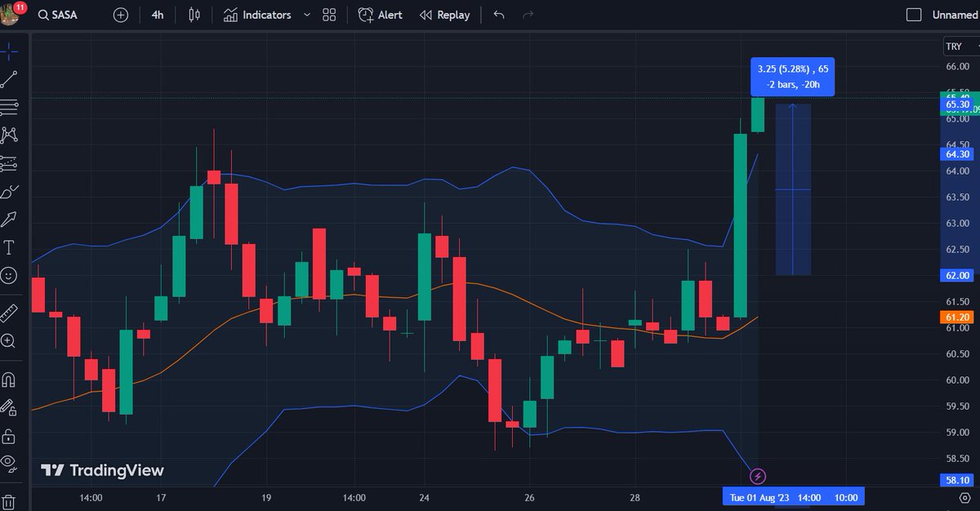980x511 pixels.
Task: Select the brush drawing tool
Action: 9,192
